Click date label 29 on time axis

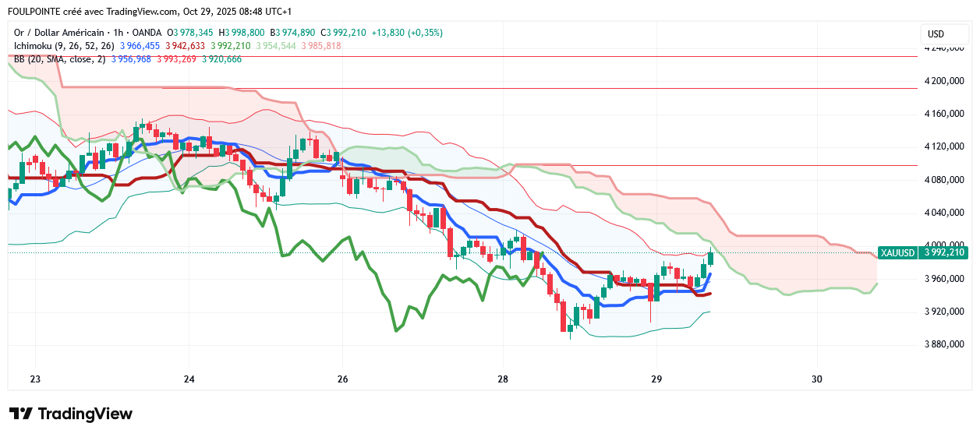(656, 379)
